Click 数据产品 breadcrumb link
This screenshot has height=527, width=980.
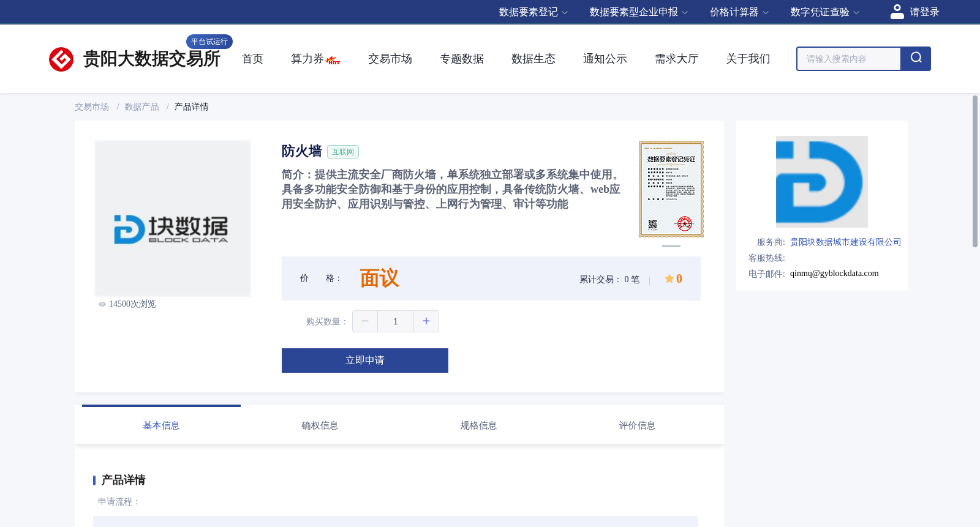[142, 107]
